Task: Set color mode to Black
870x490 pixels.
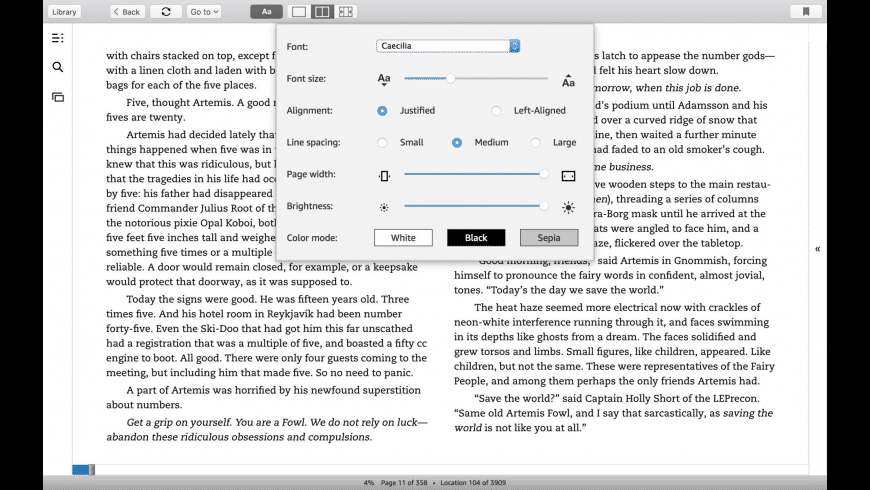Action: click(x=476, y=238)
